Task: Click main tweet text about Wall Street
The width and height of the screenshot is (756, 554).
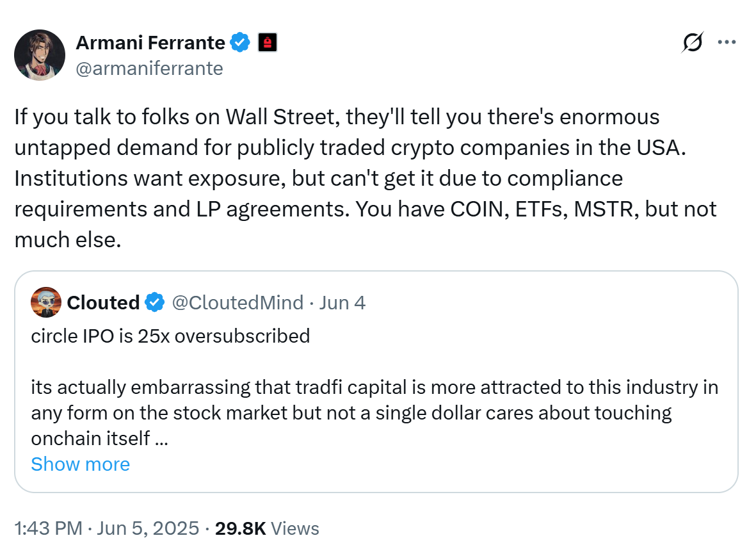Action: tap(365, 178)
